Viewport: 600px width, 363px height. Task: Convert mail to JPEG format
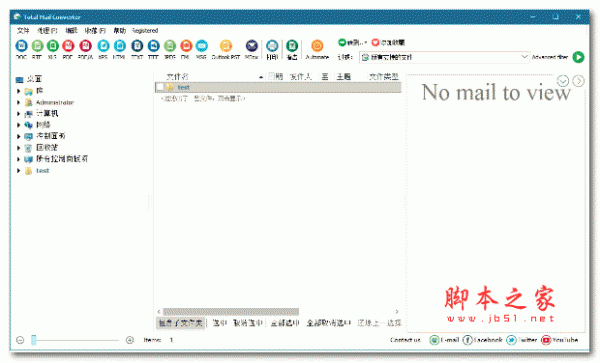[170, 49]
